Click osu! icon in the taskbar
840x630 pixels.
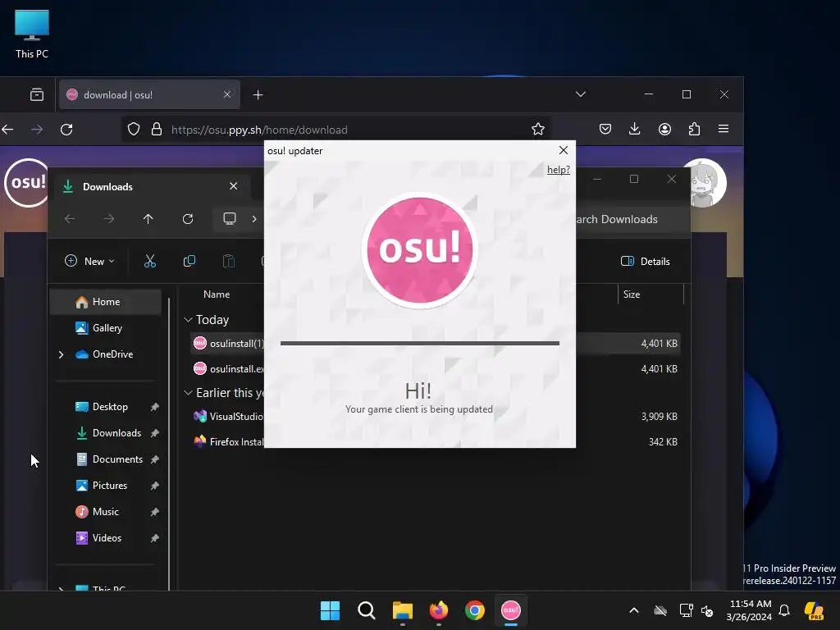pyautogui.click(x=510, y=610)
